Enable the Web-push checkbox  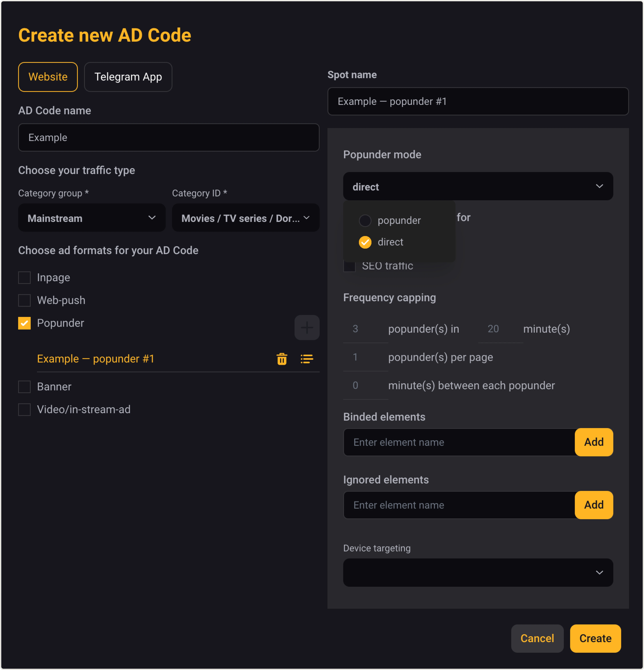(24, 300)
